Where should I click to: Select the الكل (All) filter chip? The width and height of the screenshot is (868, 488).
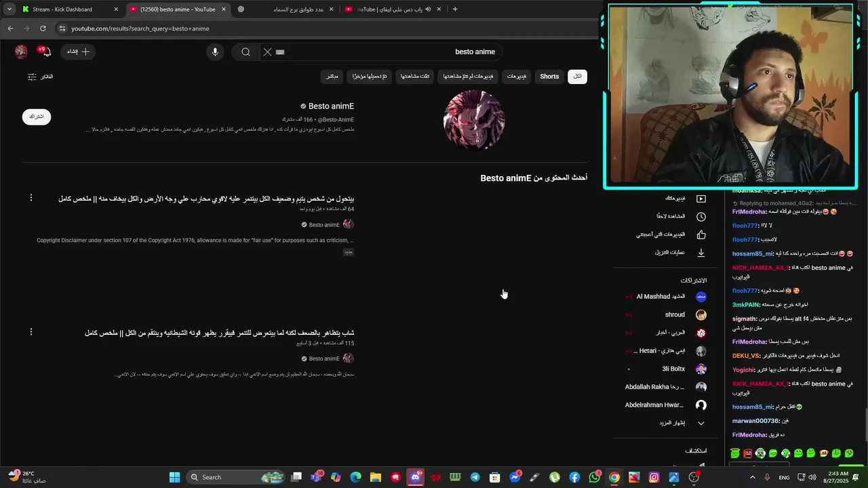click(x=577, y=77)
